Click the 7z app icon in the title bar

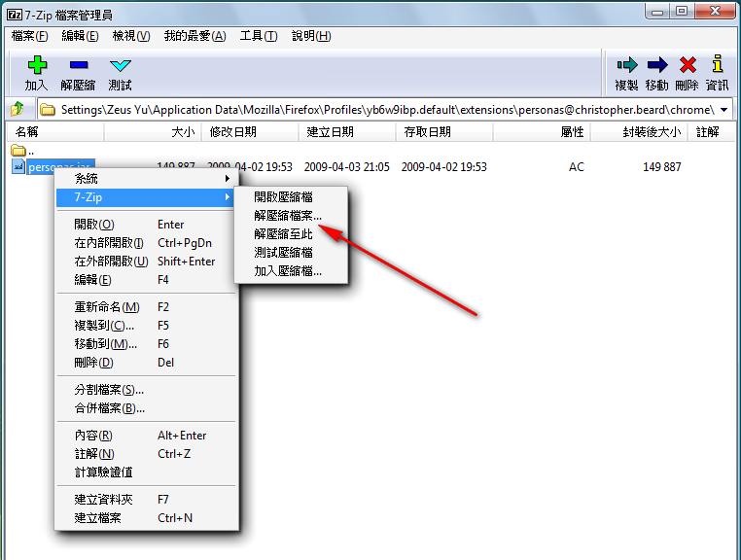click(15, 16)
